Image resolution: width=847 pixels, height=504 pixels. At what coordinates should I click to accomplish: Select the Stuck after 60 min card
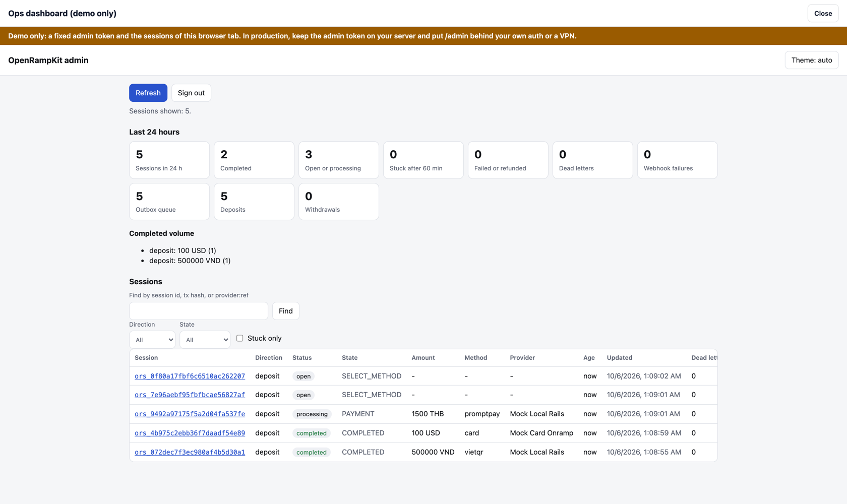[423, 160]
